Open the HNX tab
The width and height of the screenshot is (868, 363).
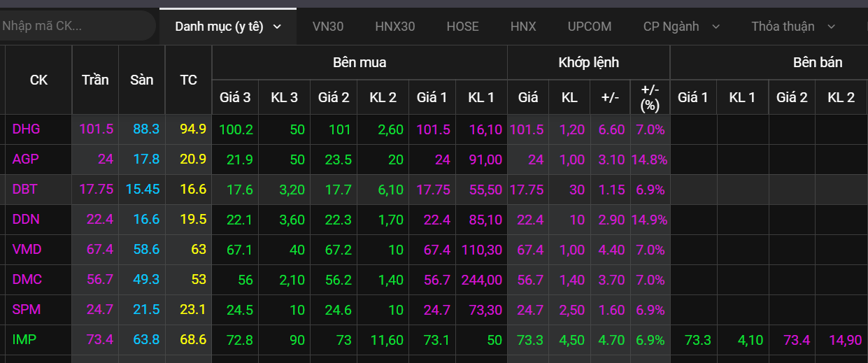click(523, 27)
